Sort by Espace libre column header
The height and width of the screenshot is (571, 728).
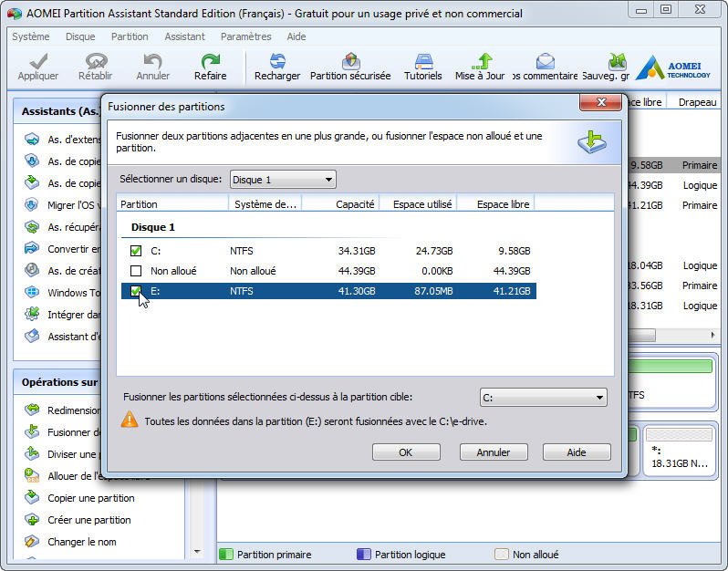496,204
